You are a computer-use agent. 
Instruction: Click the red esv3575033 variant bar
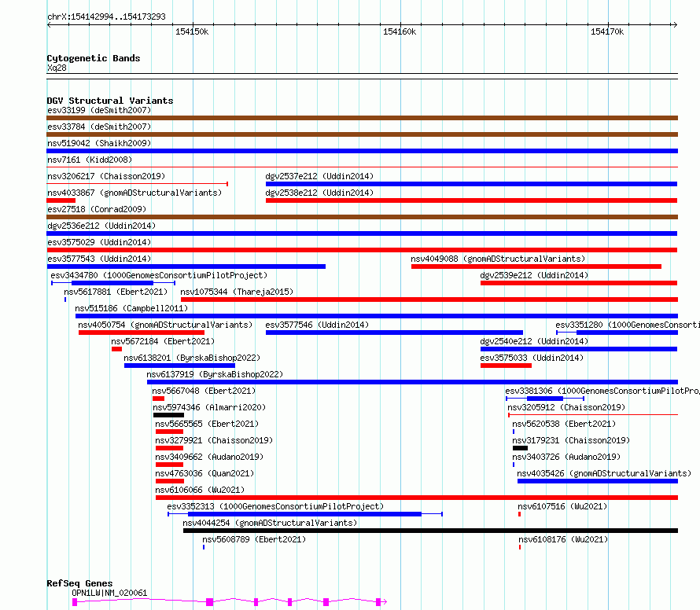(506, 366)
